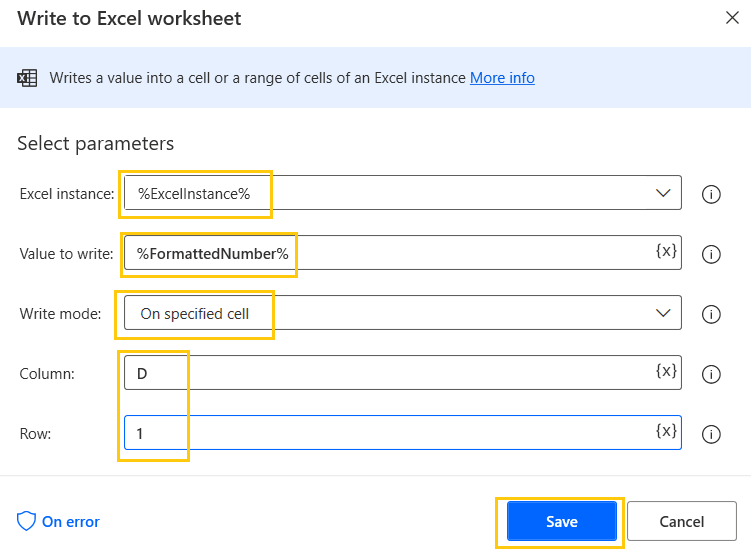Click the Excel instance label
Viewport: 751px width, 550px height.
(67, 194)
